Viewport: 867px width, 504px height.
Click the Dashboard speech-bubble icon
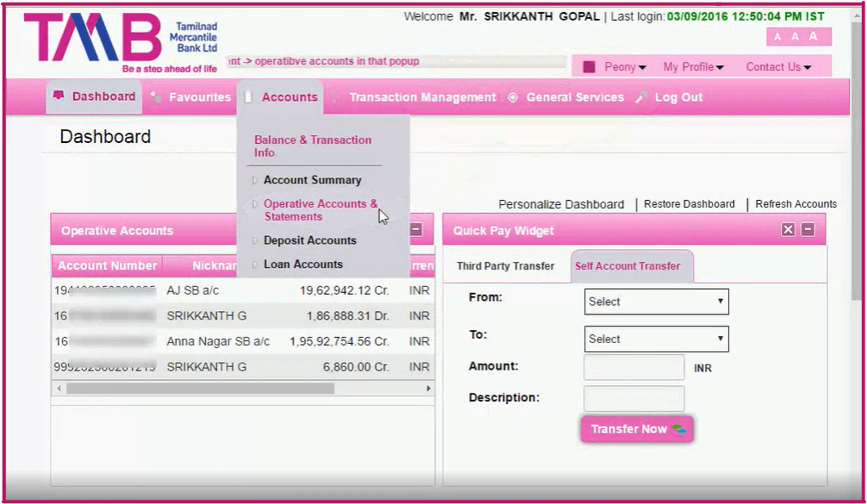[59, 96]
